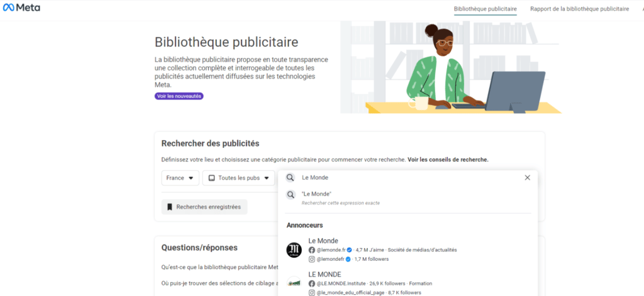The height and width of the screenshot is (296, 644).
Task: Open the France country dropdown
Action: [180, 178]
